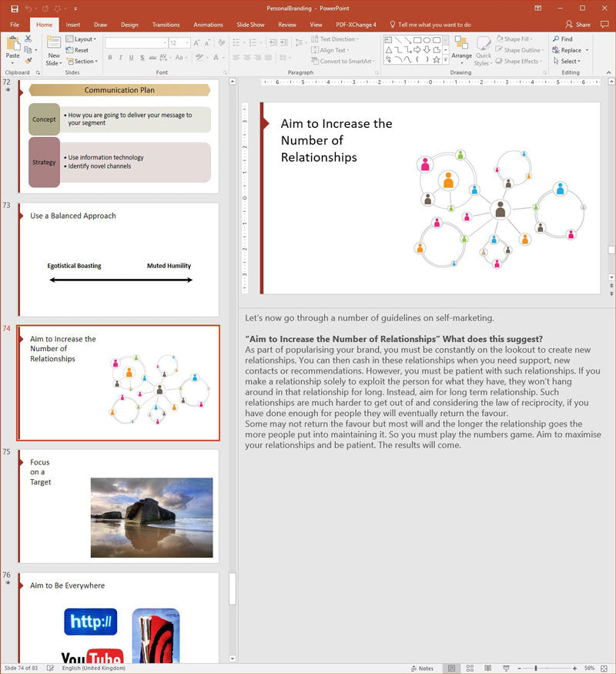The height and width of the screenshot is (674, 616).
Task: Start Slide Show from status bar icon
Action: point(506,669)
